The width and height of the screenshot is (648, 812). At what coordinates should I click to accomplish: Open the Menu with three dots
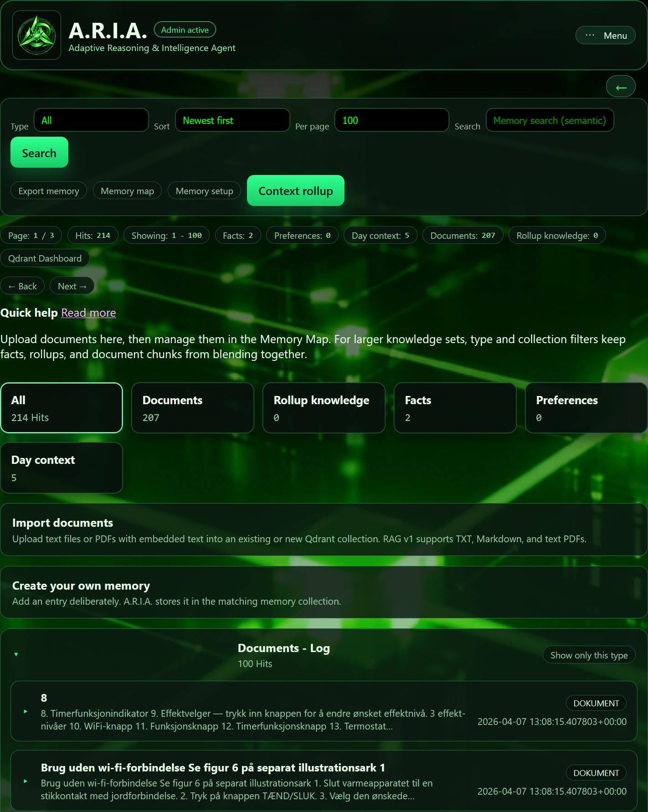coord(605,36)
